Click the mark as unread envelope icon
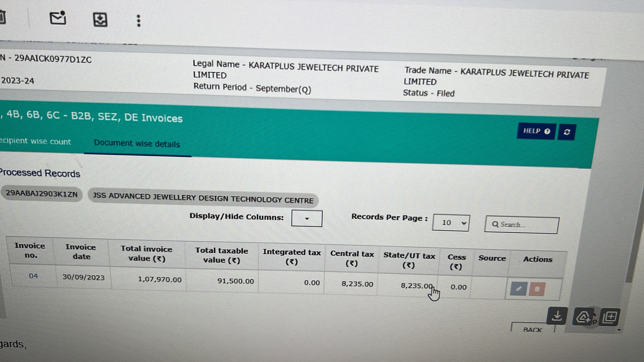This screenshot has height=362, width=644. pos(58,18)
